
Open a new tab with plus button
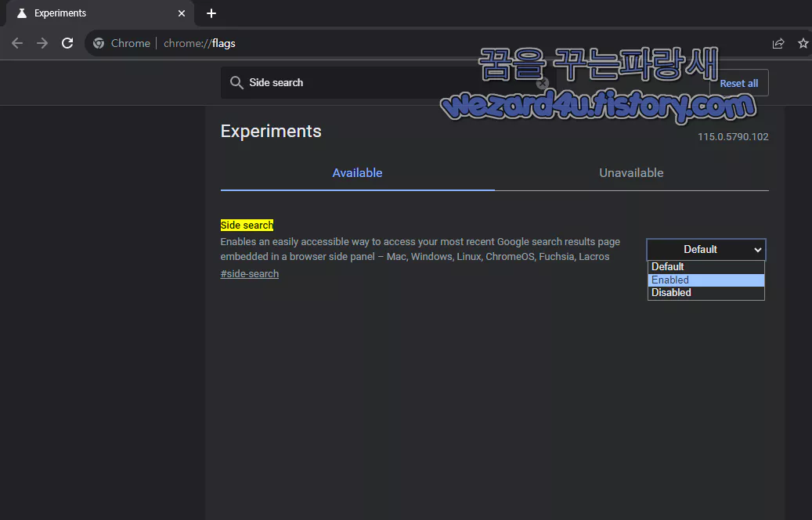coord(211,13)
